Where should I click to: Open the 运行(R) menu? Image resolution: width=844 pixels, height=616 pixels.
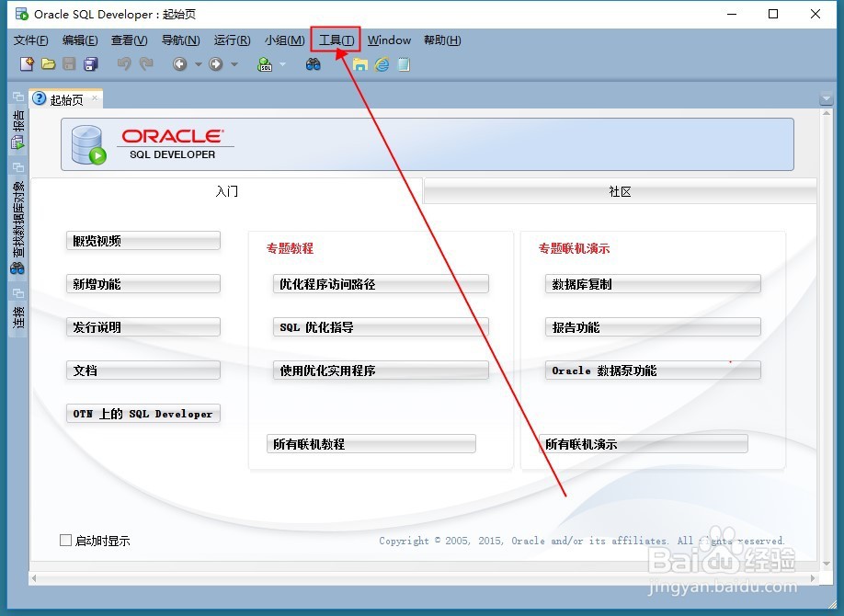[x=232, y=40]
